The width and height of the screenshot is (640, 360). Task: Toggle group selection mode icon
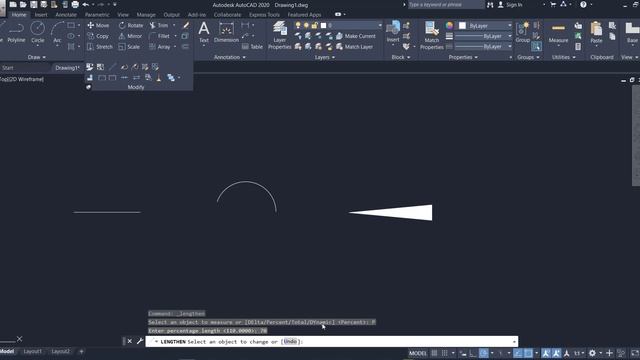coord(537,47)
